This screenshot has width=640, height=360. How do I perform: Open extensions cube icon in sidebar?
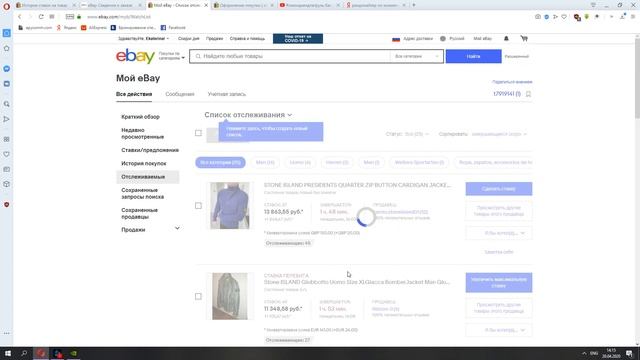7,184
